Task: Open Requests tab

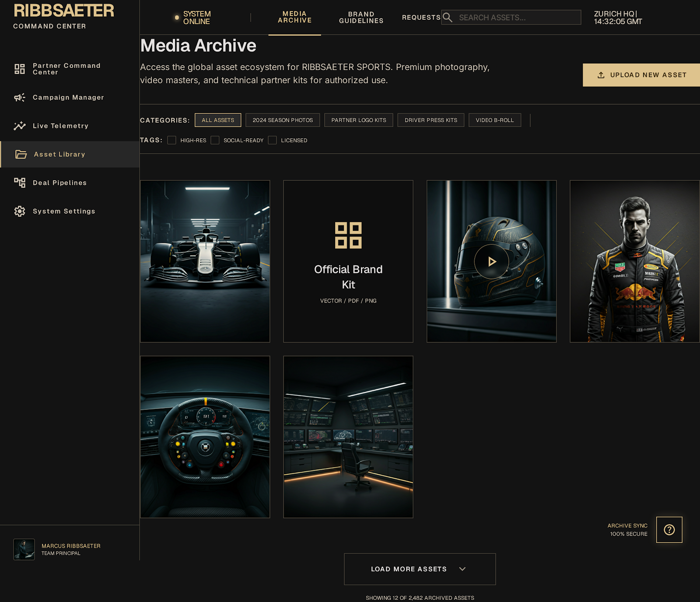Action: click(421, 18)
